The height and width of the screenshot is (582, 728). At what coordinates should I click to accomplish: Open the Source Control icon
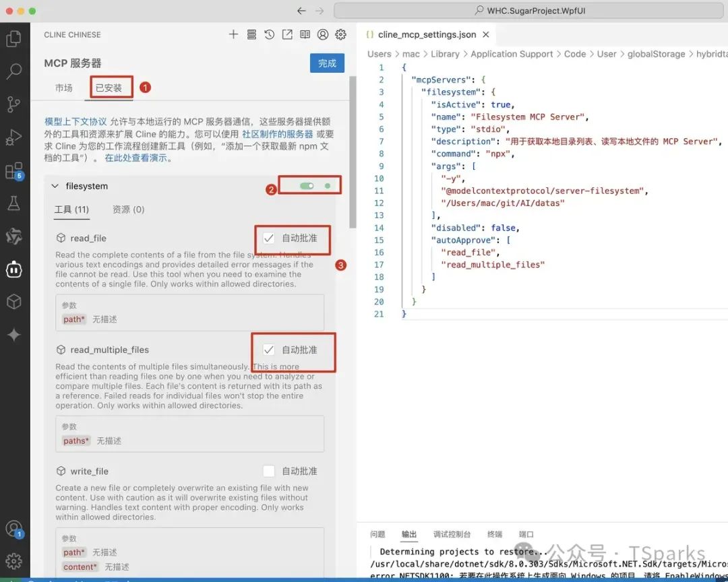pyautogui.click(x=15, y=102)
